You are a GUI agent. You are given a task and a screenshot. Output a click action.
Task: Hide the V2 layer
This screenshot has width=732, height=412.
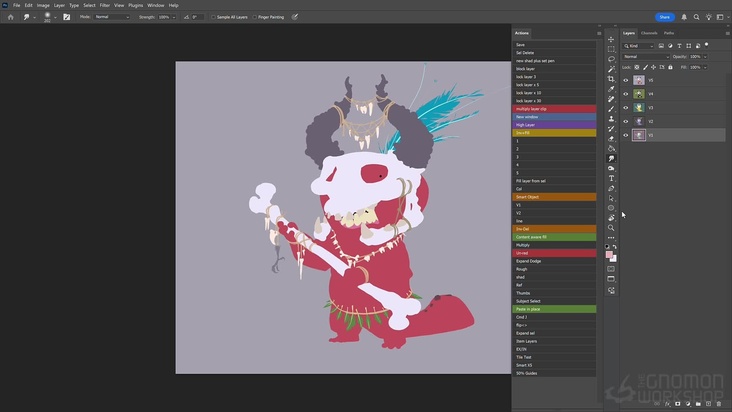tap(626, 121)
